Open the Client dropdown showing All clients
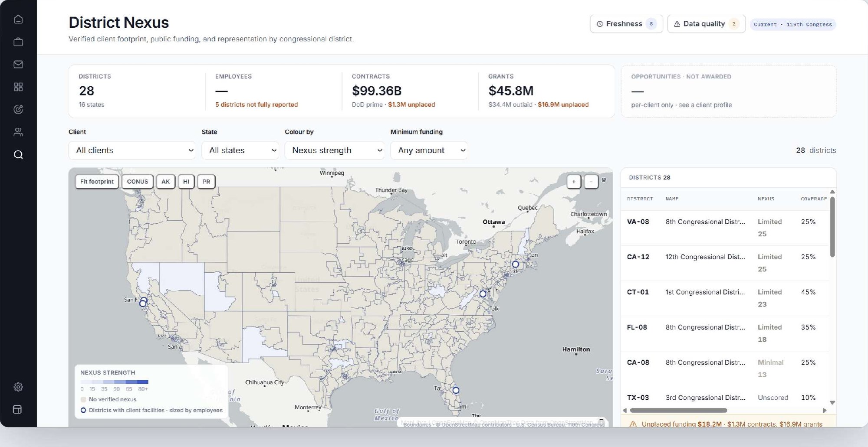This screenshot has height=447, width=868. click(x=132, y=150)
